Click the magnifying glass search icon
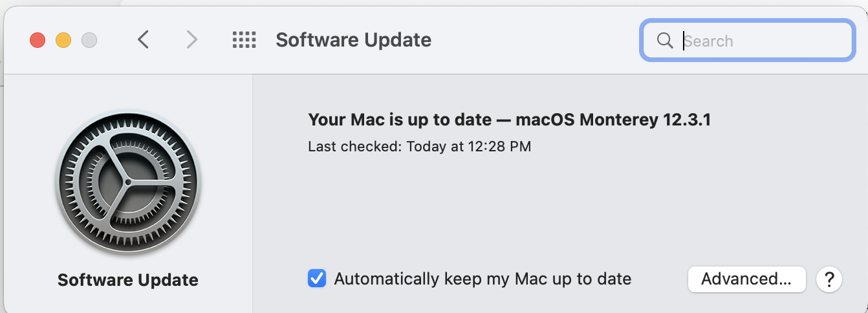 pos(665,41)
